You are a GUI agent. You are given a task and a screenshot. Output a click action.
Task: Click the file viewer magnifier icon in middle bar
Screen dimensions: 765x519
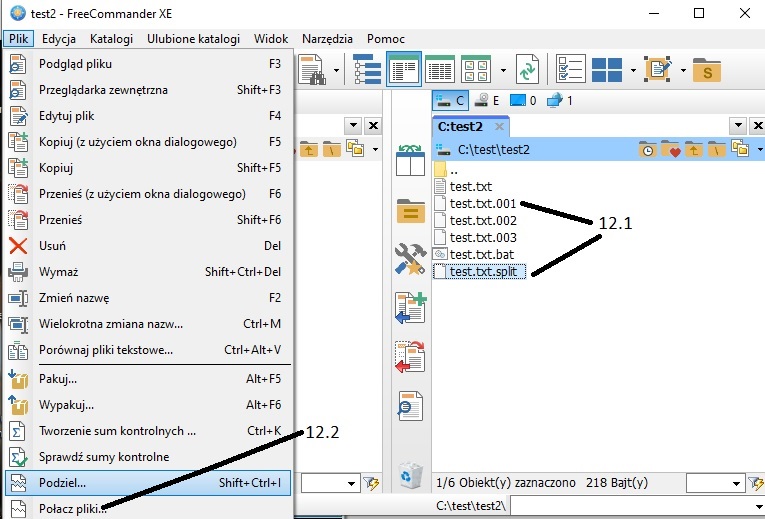click(x=410, y=406)
